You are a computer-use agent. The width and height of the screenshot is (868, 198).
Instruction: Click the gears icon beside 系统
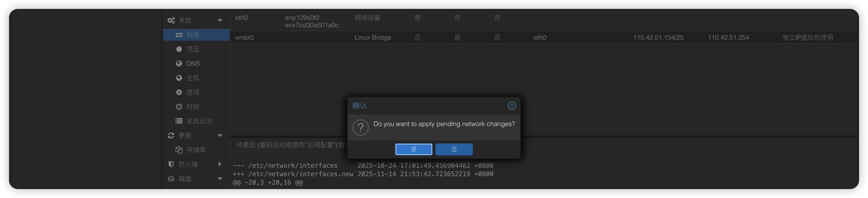tap(171, 21)
